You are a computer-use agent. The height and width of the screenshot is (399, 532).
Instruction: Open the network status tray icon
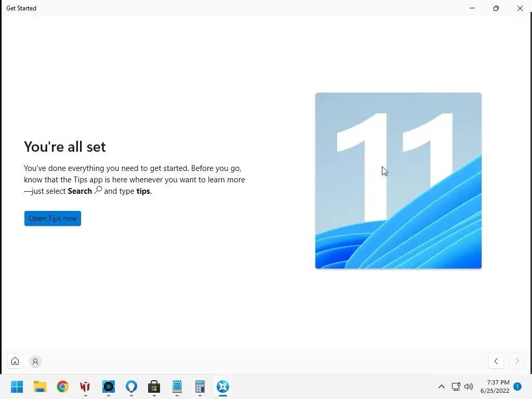(x=456, y=387)
